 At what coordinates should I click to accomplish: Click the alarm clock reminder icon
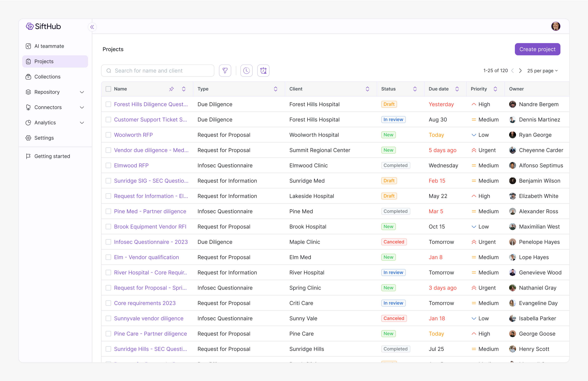(x=263, y=71)
